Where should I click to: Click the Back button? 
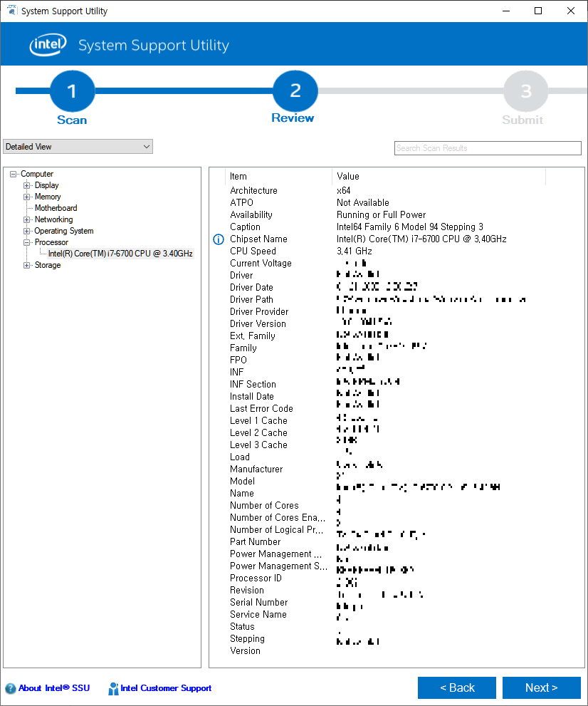[x=456, y=687]
